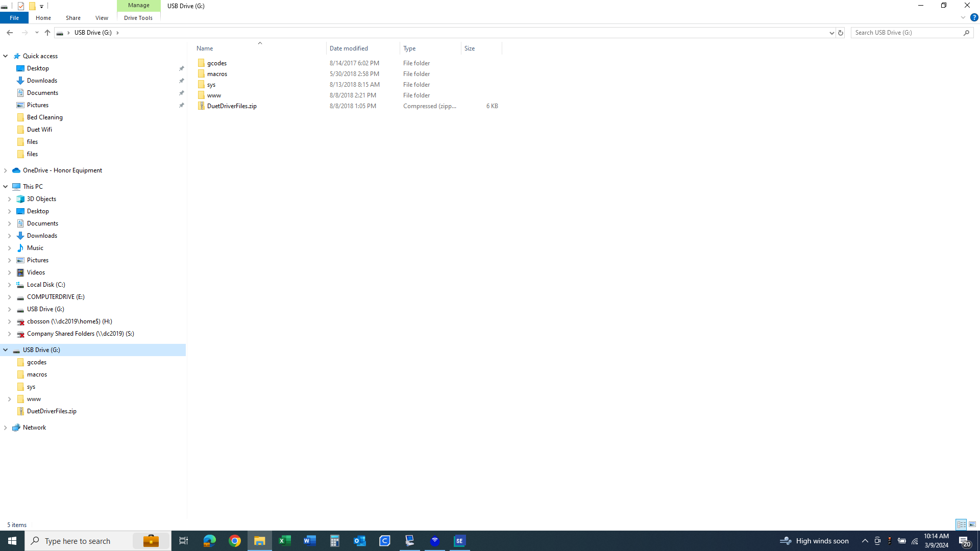The width and height of the screenshot is (980, 551).
Task: Toggle OneDrive Honor Equipment section
Action: 6,169
